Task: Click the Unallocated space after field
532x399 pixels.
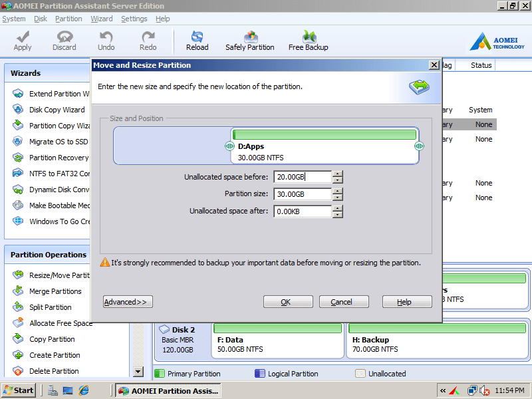Action: pyautogui.click(x=303, y=211)
